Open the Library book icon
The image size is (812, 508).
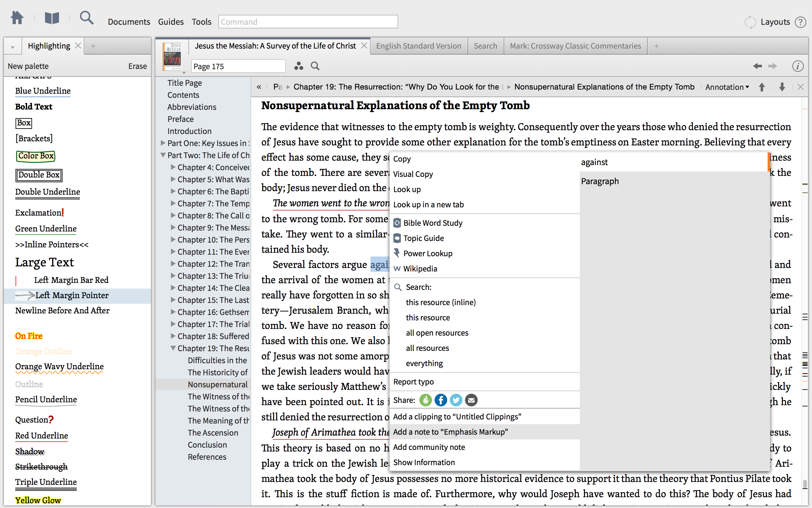[52, 18]
